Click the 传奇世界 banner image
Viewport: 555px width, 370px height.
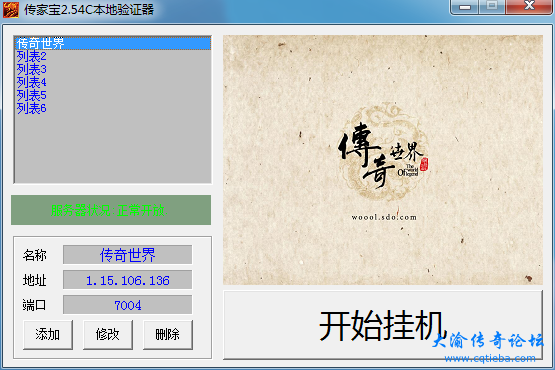383,160
